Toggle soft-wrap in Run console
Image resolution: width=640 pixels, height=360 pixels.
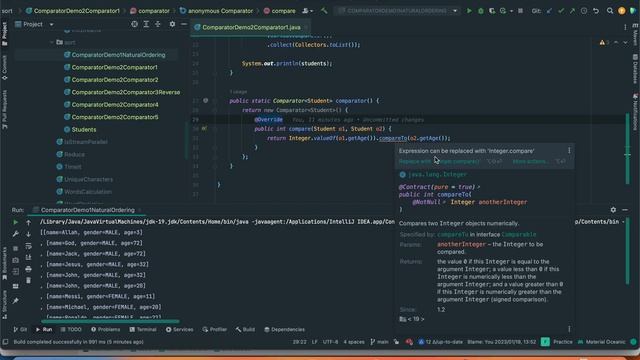coord(28,246)
